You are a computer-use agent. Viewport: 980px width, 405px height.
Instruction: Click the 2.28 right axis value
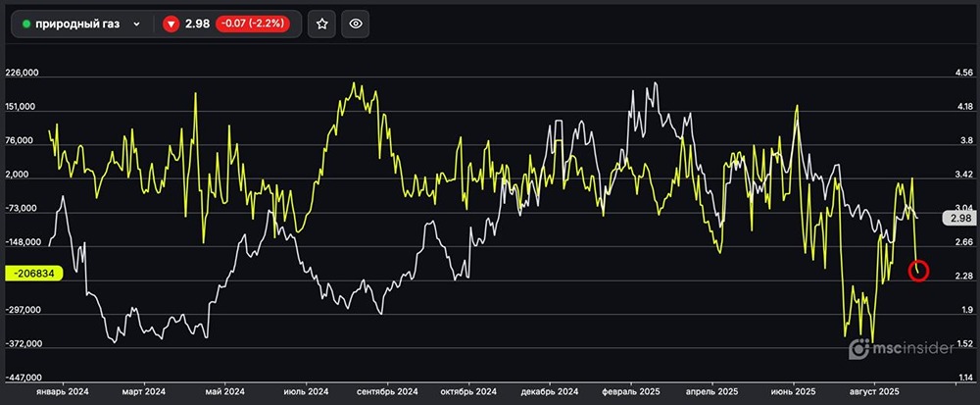[x=964, y=277]
